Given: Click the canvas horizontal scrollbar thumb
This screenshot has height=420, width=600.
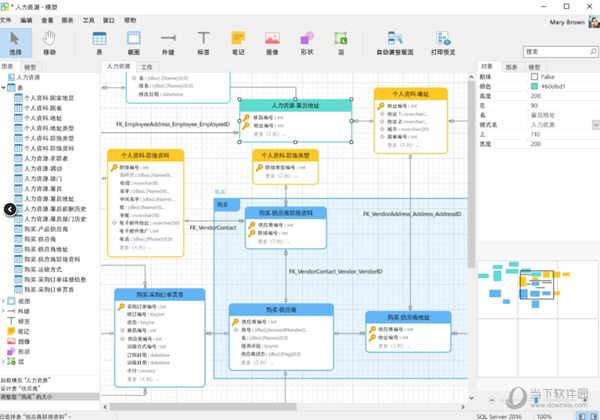Looking at the screenshot, I should coord(203,407).
